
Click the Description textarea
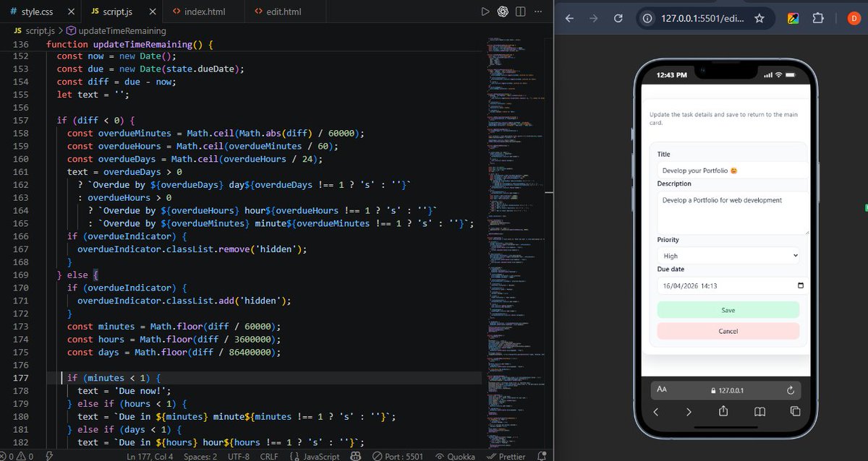(732, 213)
